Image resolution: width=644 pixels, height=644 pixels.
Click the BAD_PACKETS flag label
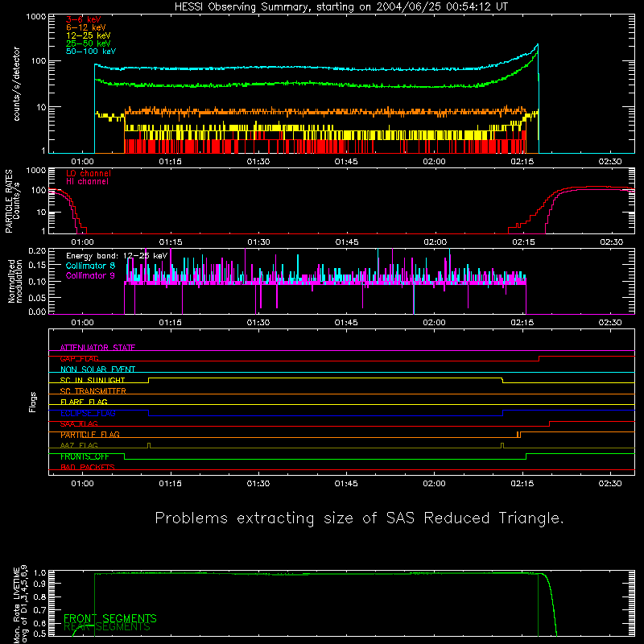88,468
